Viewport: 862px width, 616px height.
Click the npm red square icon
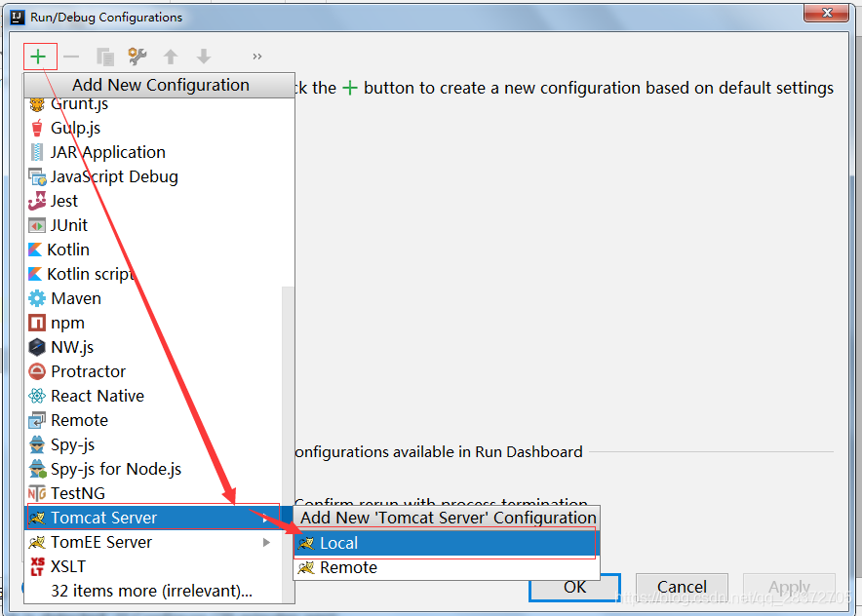(x=37, y=323)
